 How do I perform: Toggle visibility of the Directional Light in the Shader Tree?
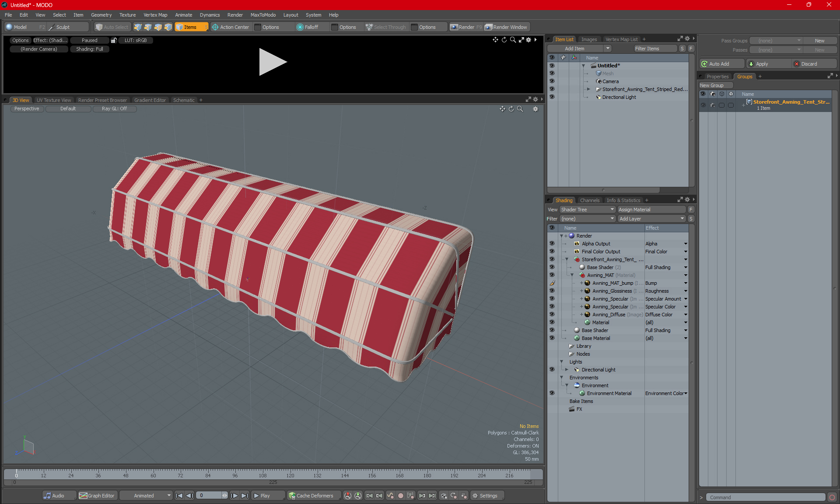[552, 370]
